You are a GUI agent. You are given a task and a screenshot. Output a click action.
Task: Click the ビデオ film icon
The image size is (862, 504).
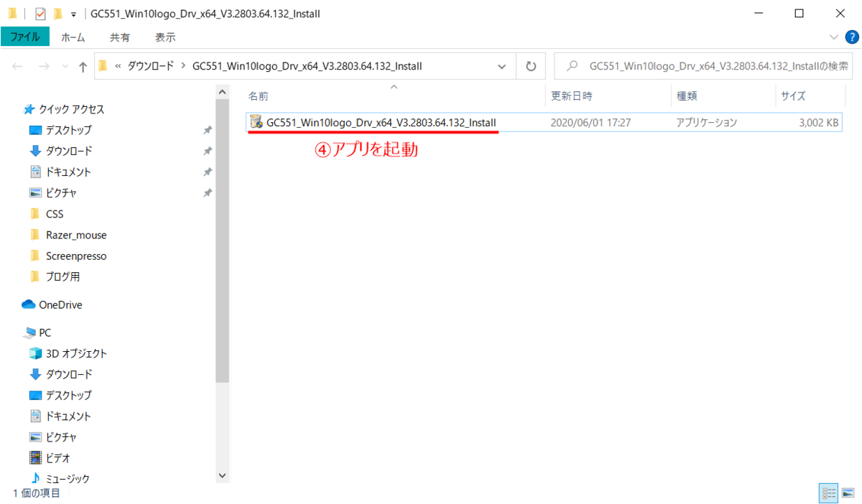coord(35,457)
